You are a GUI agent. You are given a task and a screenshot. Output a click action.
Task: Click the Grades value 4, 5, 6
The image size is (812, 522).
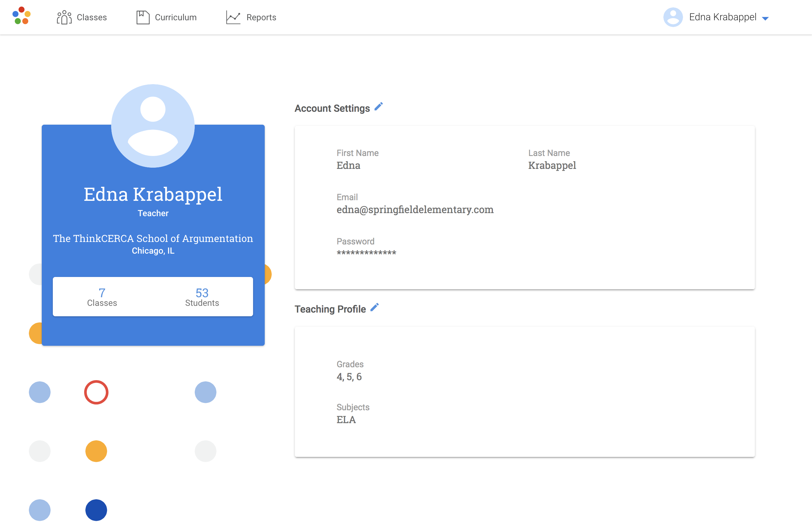[x=349, y=376]
